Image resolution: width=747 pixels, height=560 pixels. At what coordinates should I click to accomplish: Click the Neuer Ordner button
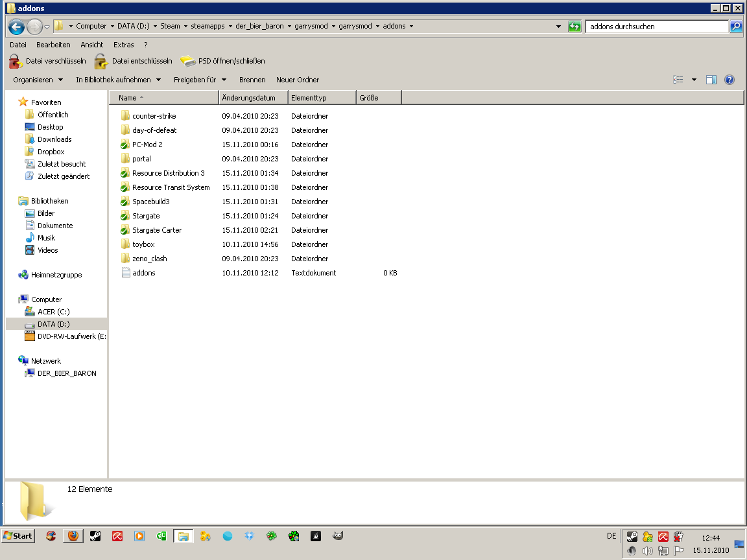coord(297,80)
